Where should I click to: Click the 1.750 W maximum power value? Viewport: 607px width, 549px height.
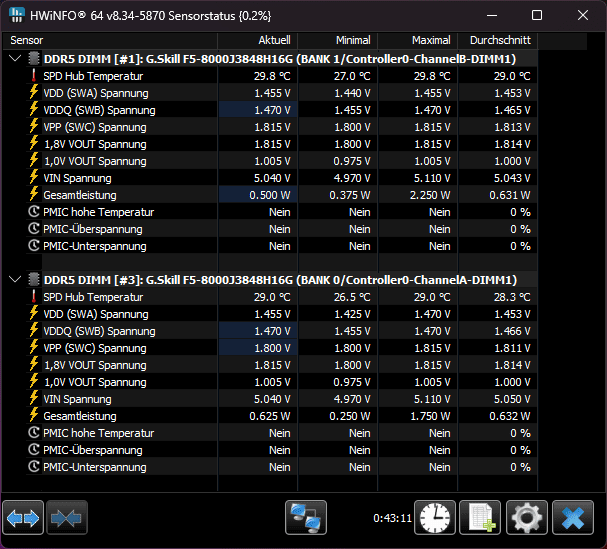tap(430, 416)
